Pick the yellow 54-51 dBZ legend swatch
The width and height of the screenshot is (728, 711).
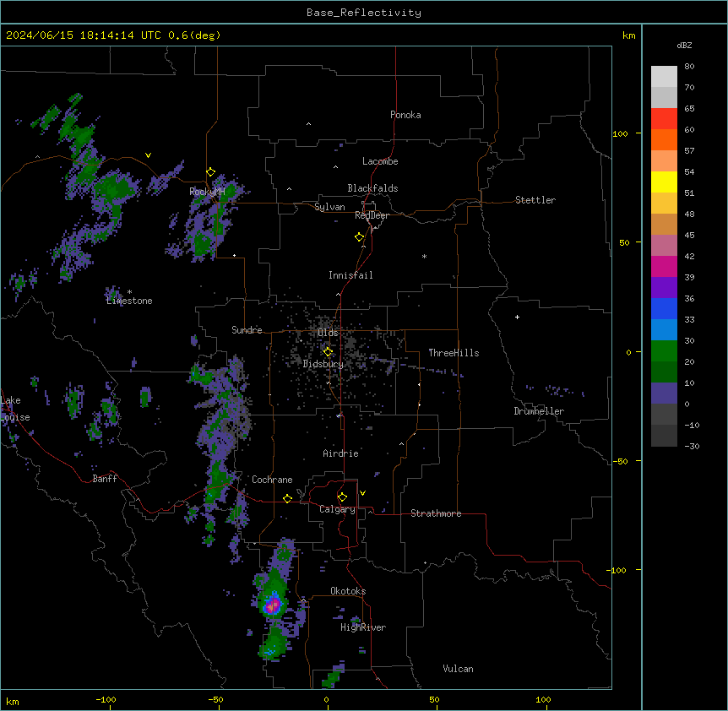[664, 182]
